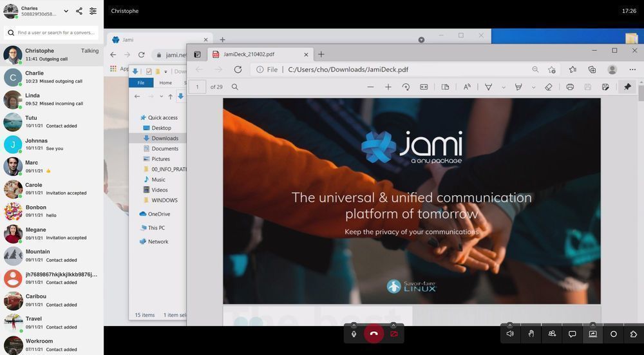Viewport: 644px width, 355px height.
Task: Switch PDF page view layout icon
Action: pos(445,87)
